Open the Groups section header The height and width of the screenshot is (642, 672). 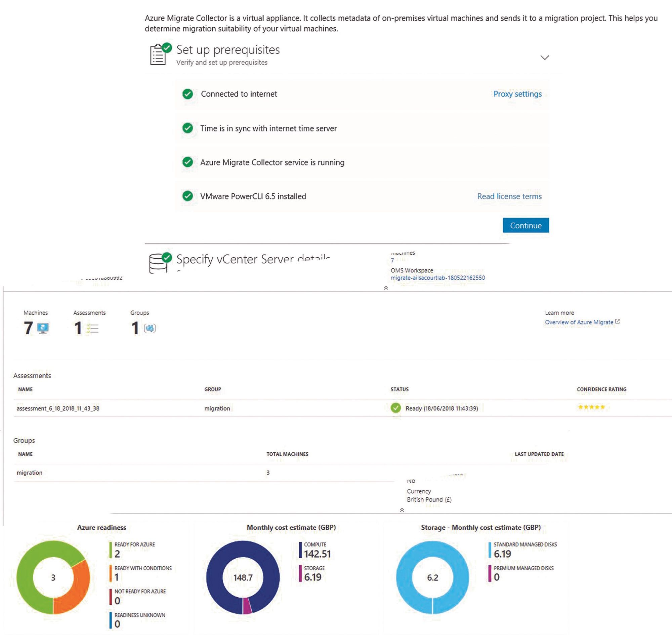[x=24, y=441]
